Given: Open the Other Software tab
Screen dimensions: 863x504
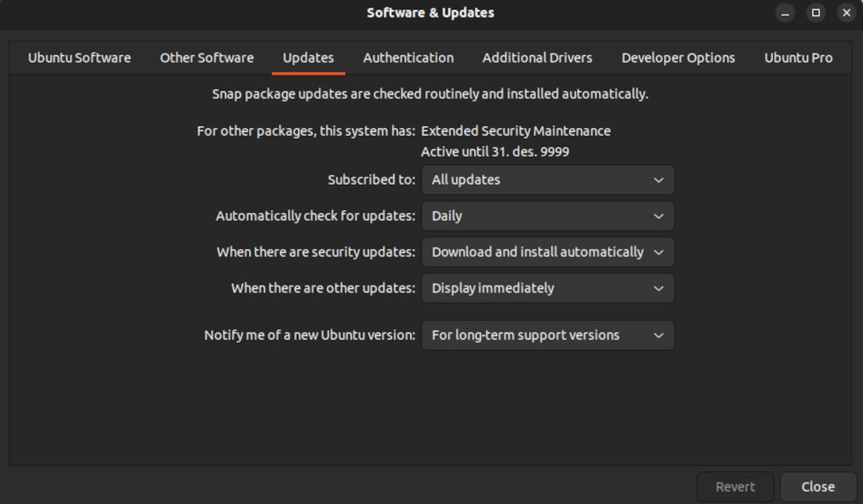Looking at the screenshot, I should 206,58.
